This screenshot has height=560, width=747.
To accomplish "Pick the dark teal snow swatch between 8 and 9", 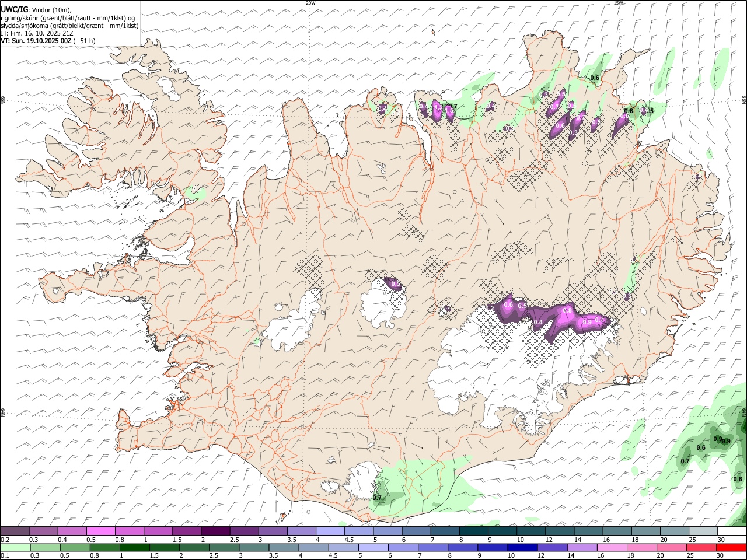I will (474, 531).
